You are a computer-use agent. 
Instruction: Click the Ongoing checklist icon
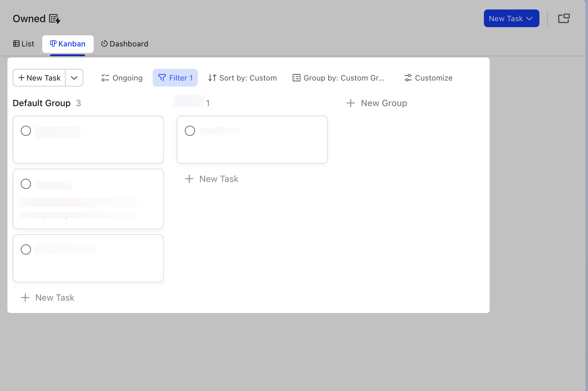click(x=105, y=78)
